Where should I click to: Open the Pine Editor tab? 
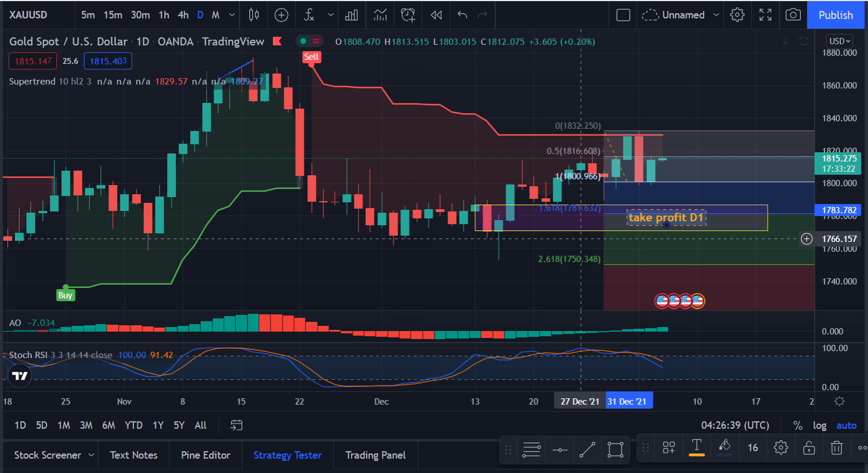point(206,455)
